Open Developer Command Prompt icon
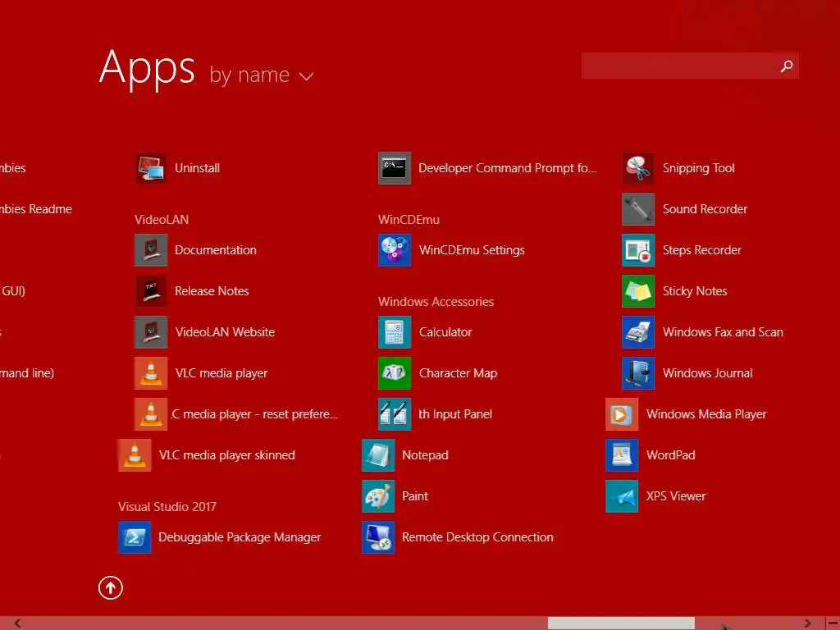840x630 pixels. pyautogui.click(x=395, y=168)
